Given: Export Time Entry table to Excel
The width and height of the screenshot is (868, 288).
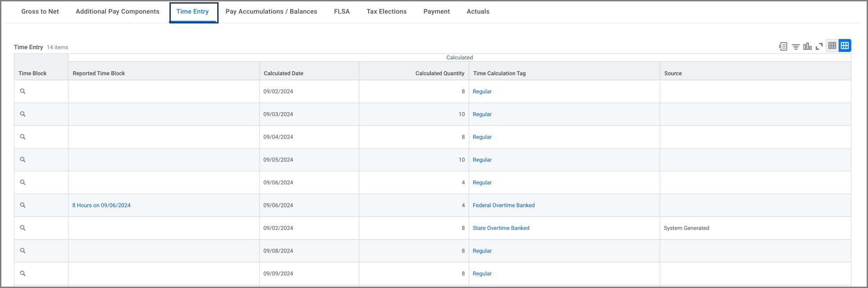Looking at the screenshot, I should (783, 46).
